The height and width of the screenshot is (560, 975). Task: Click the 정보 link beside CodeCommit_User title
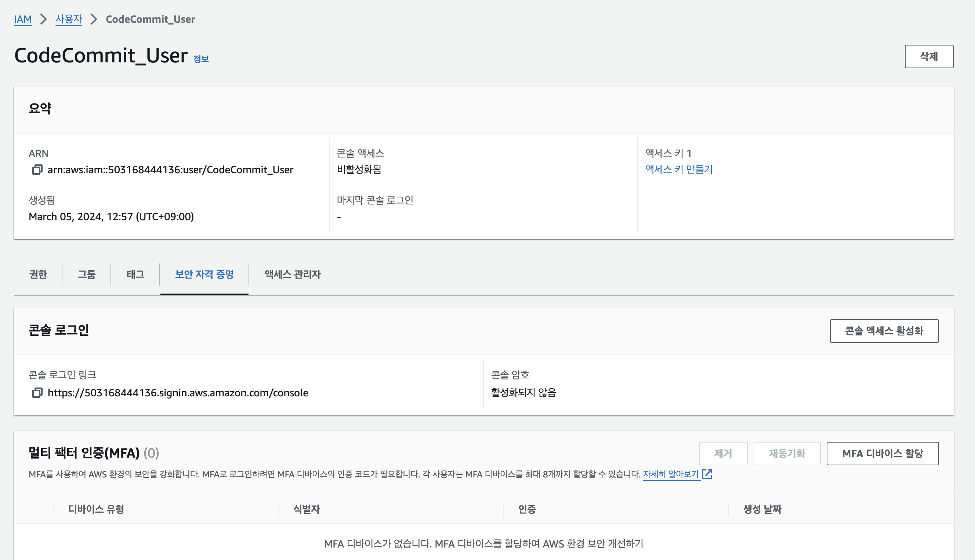coord(202,59)
